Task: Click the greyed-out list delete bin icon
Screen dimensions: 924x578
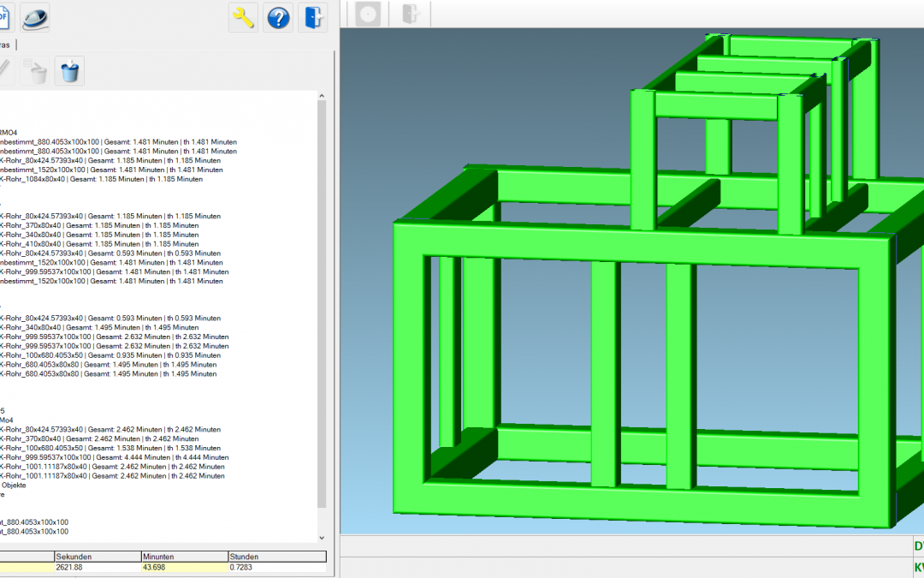Action: tap(37, 71)
